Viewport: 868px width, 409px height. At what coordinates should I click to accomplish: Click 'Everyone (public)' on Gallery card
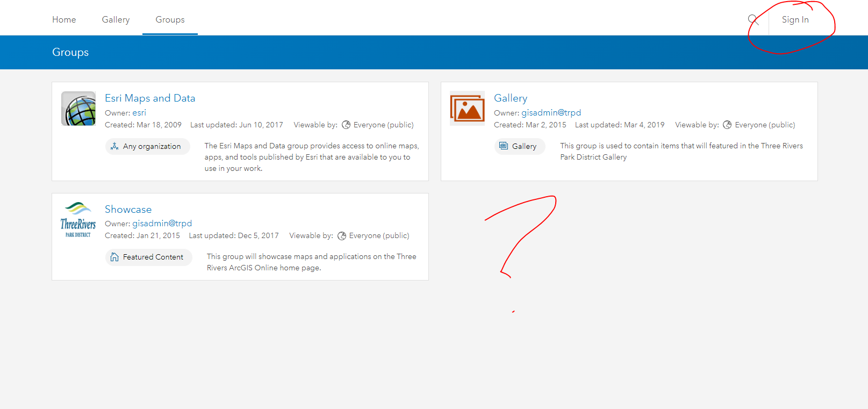click(765, 125)
